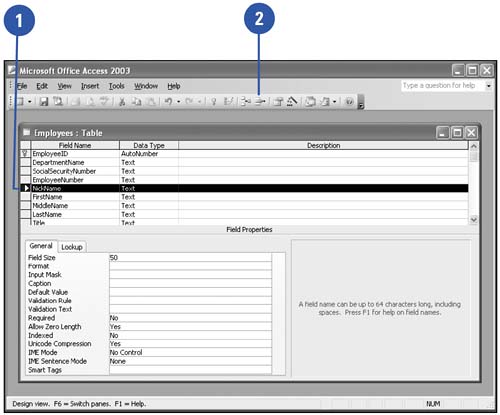The width and height of the screenshot is (500, 415).
Task: Click the Default Value property box
Action: click(x=190, y=292)
